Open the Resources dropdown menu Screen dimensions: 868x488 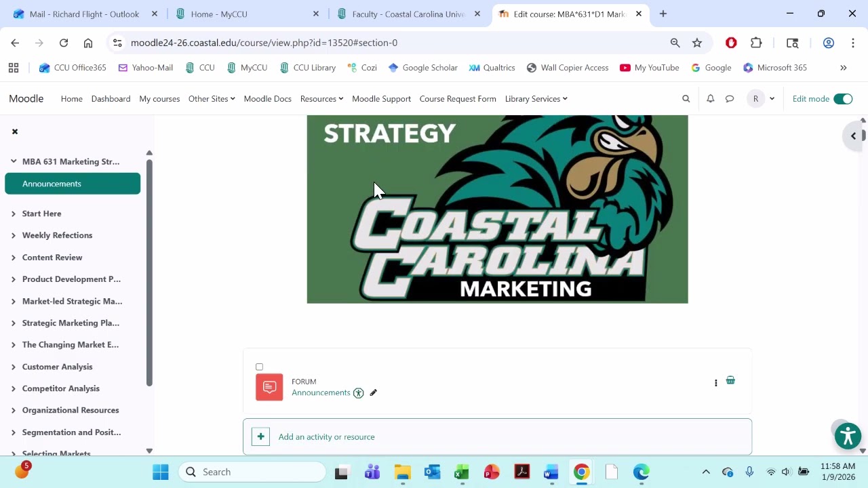pyautogui.click(x=321, y=99)
